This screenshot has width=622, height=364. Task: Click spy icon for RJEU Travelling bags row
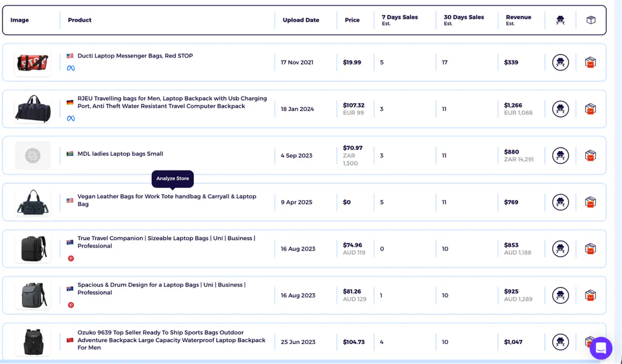(x=560, y=109)
